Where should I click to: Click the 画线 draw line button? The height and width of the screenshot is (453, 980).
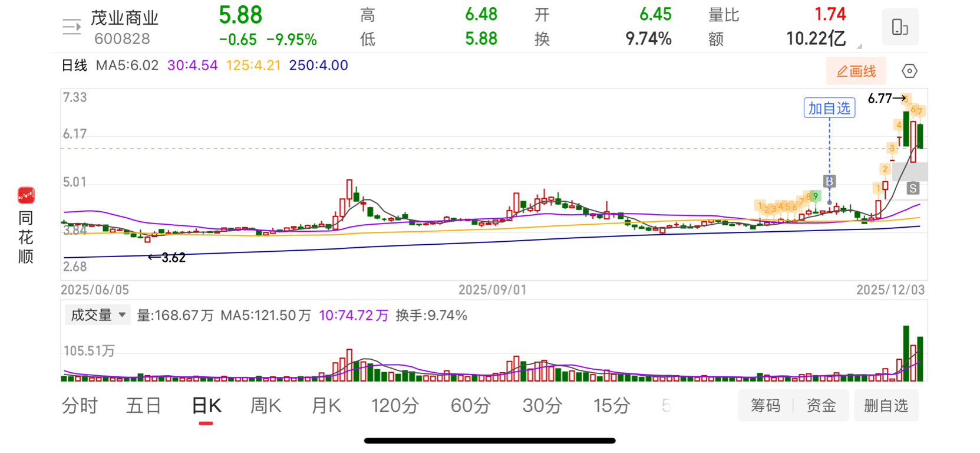pos(856,71)
